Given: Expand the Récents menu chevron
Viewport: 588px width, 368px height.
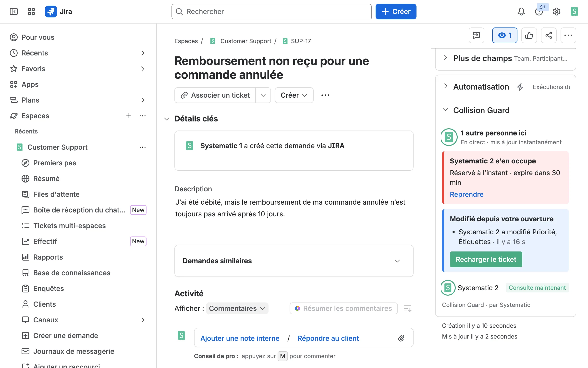Looking at the screenshot, I should coord(143,53).
